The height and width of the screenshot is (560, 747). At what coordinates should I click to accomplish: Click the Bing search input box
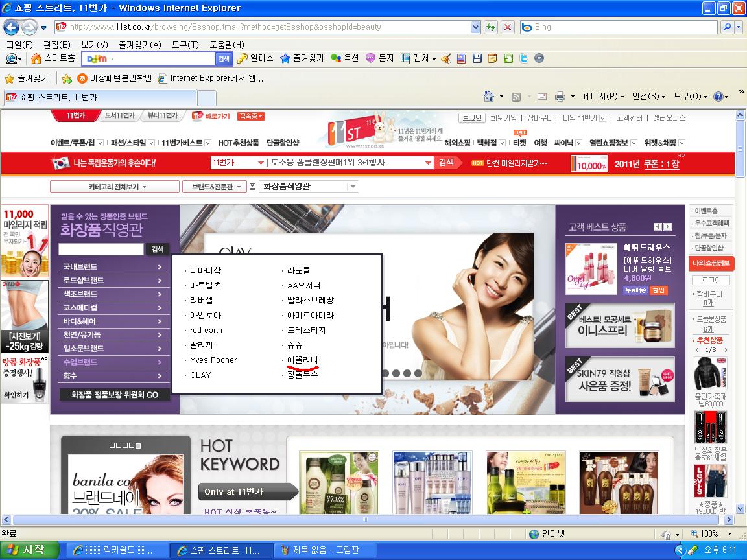[619, 27]
